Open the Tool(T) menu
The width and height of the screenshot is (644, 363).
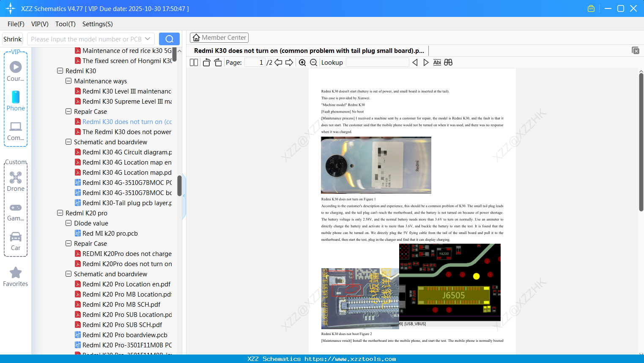[66, 24]
